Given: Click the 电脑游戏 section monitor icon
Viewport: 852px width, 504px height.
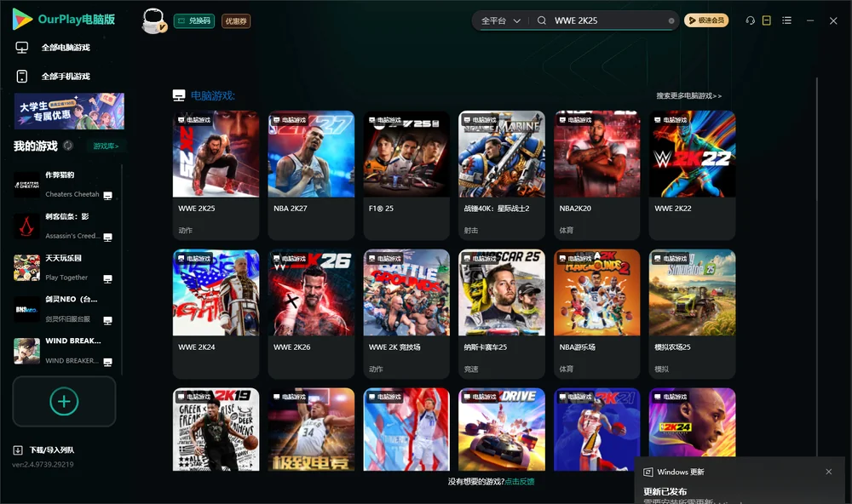Looking at the screenshot, I should coord(179,95).
